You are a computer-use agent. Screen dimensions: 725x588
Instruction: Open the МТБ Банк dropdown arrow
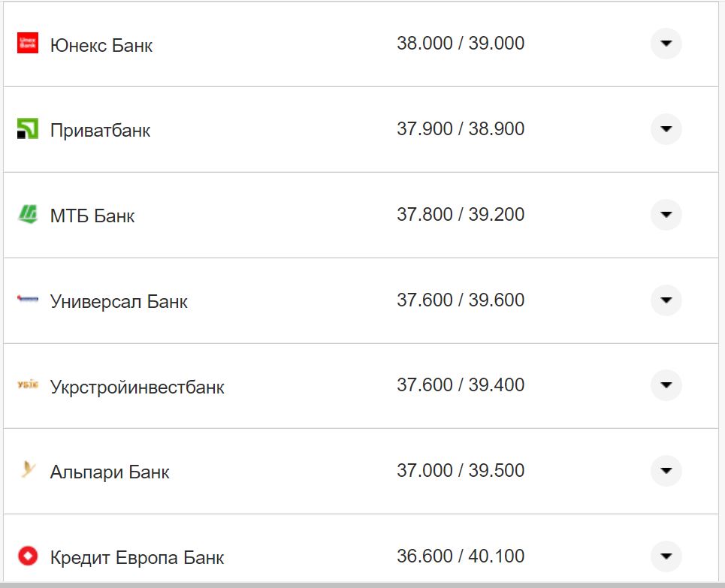666,215
